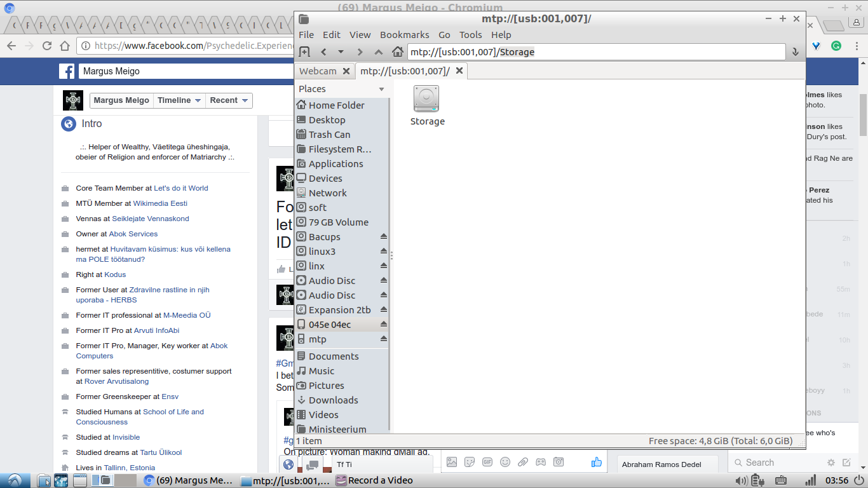This screenshot has width=868, height=488.
Task: Open the Edit menu in file manager
Action: pos(332,35)
